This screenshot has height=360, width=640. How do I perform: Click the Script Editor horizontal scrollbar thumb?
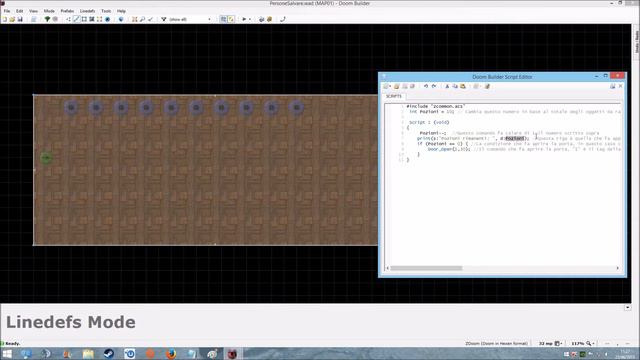tap(426, 268)
